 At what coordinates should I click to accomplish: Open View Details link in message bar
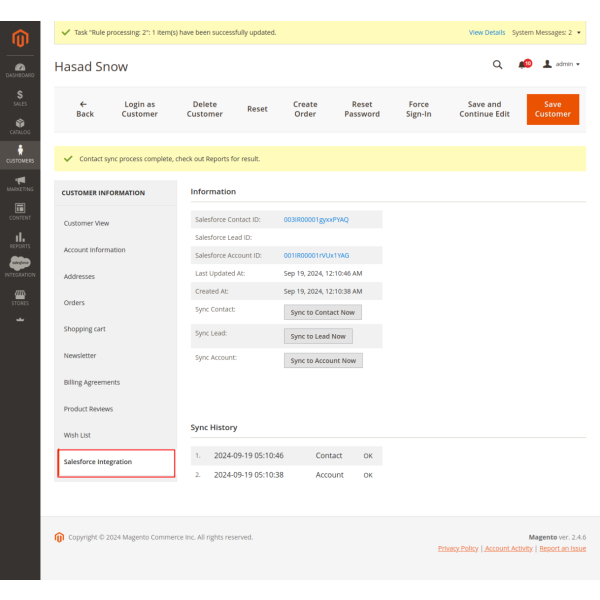click(x=487, y=32)
